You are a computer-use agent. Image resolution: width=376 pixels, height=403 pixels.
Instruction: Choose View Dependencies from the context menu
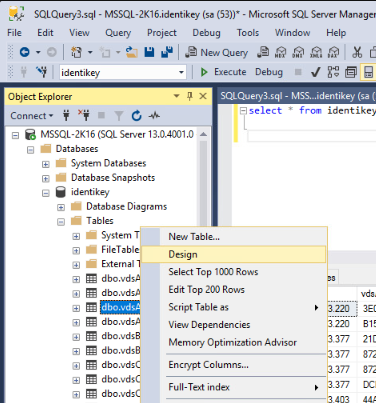(234, 325)
